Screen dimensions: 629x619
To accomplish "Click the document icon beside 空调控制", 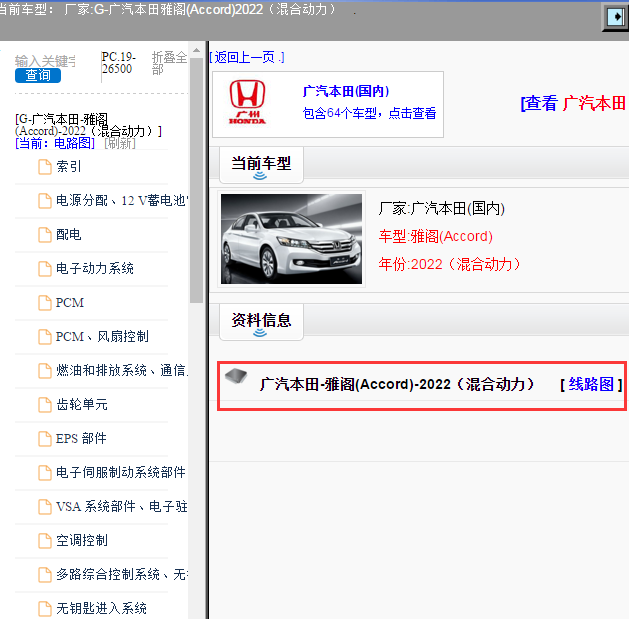I will (45, 540).
